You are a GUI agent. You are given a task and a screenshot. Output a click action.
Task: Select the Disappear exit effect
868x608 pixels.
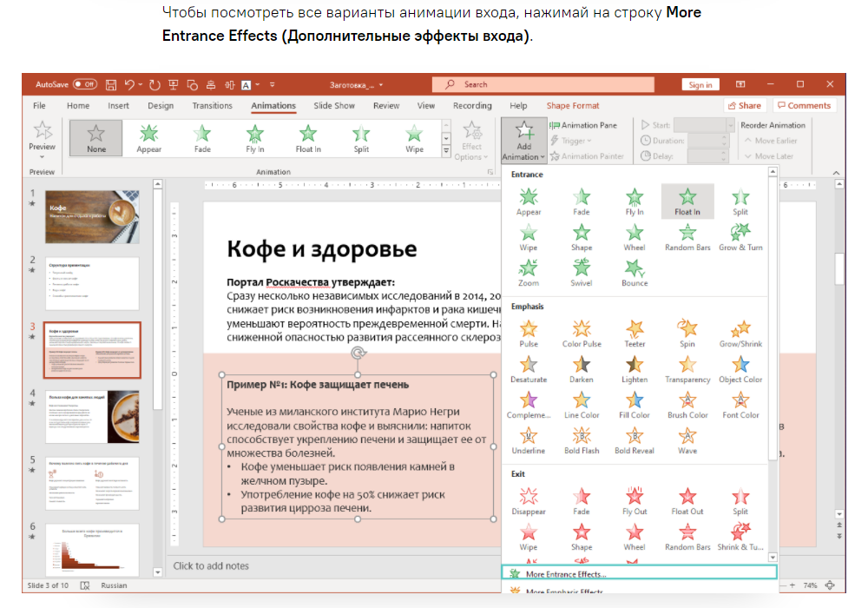click(x=529, y=500)
